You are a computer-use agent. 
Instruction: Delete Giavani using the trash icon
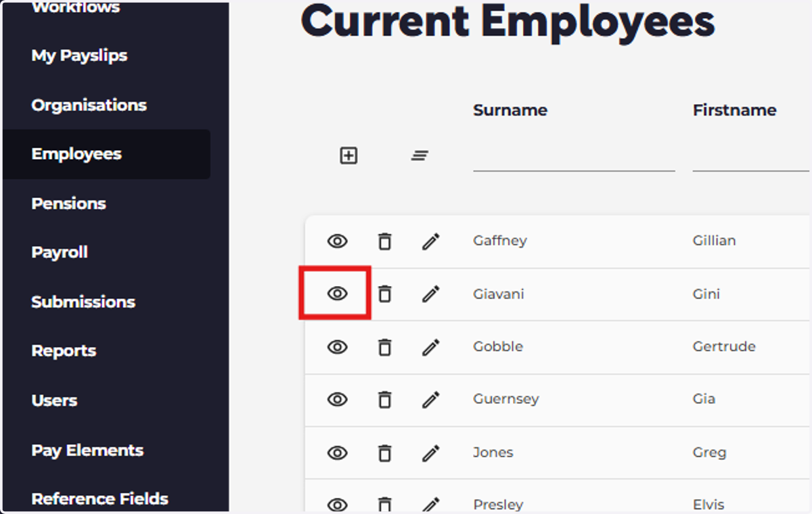[384, 294]
